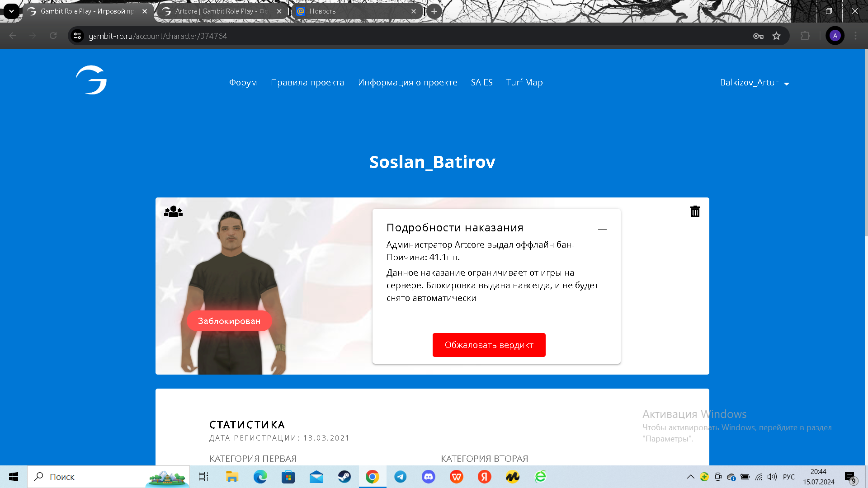Open the tab search dropdown arrow
Screen dimensions: 868x488
pos(11,11)
